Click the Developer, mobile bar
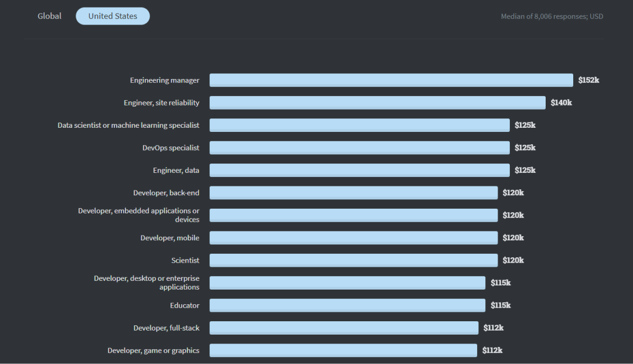The height and width of the screenshot is (364, 633). (x=353, y=238)
